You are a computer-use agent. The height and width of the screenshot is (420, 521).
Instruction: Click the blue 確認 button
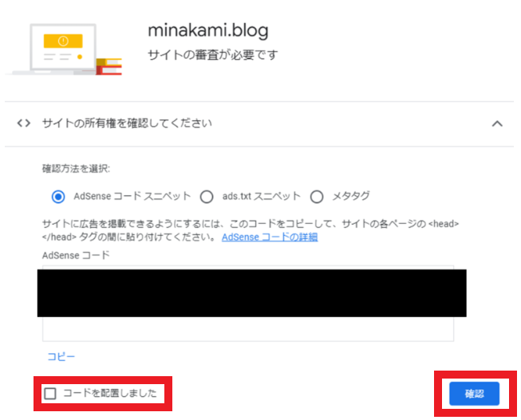[x=474, y=394]
